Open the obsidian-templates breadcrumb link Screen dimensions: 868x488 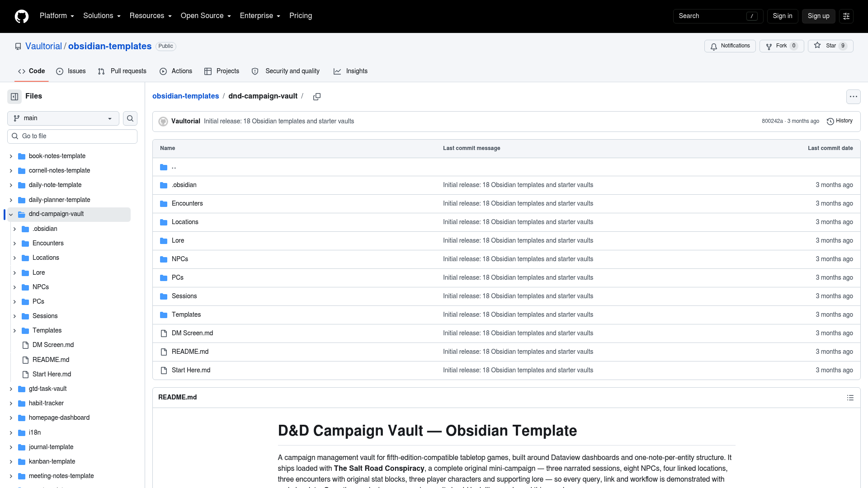point(185,96)
